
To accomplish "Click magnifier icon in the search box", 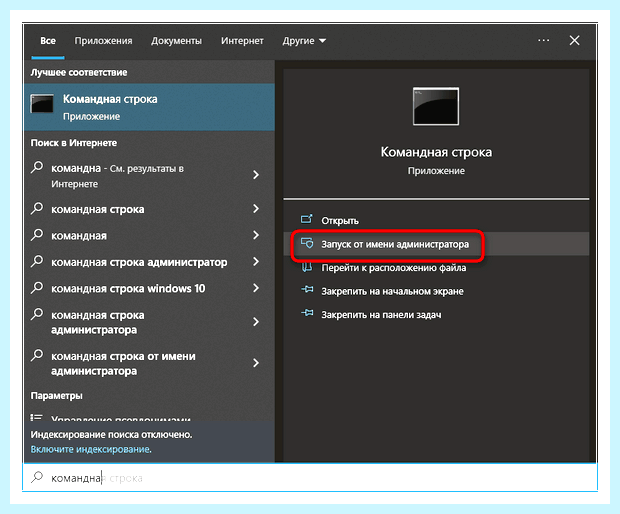I will point(37,477).
